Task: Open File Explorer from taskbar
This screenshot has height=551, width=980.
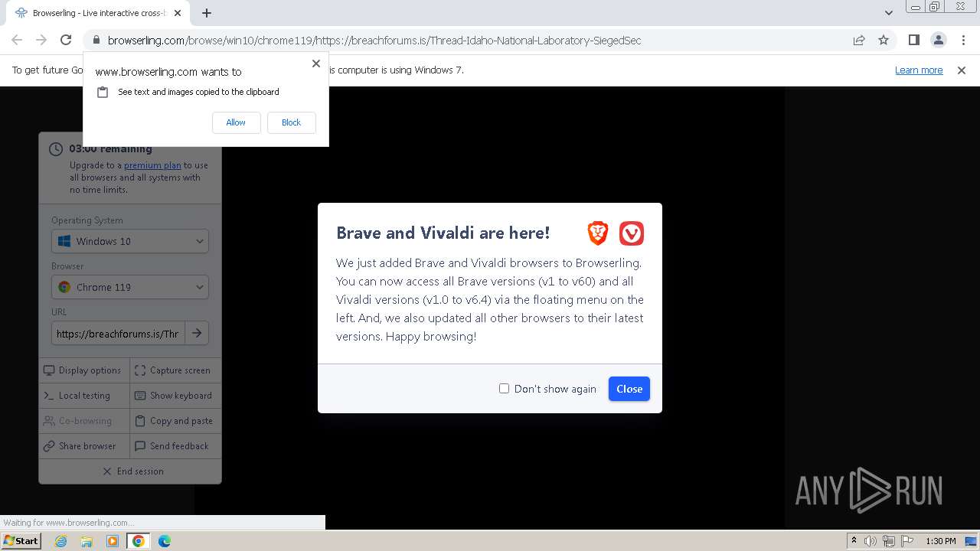Action: pyautogui.click(x=87, y=541)
